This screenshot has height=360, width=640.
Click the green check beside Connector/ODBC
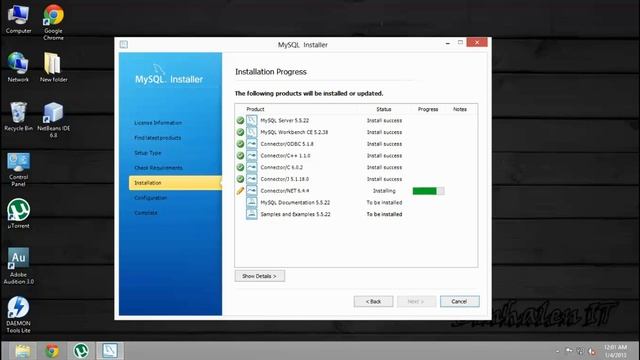pos(240,144)
